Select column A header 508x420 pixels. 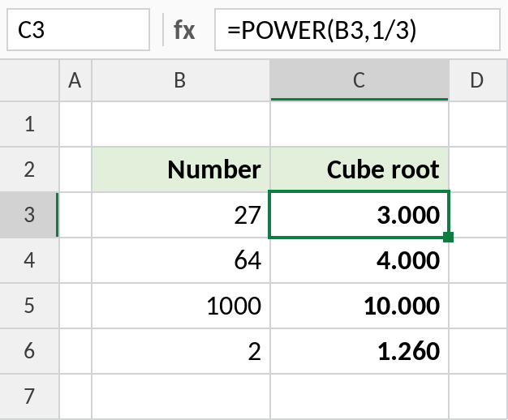click(75, 80)
